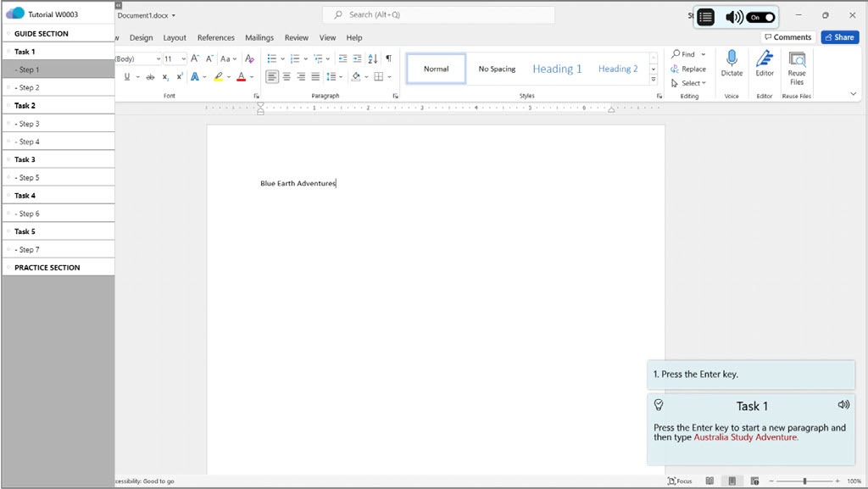This screenshot has width=868, height=489.
Task: Click the Share button
Action: coord(839,37)
